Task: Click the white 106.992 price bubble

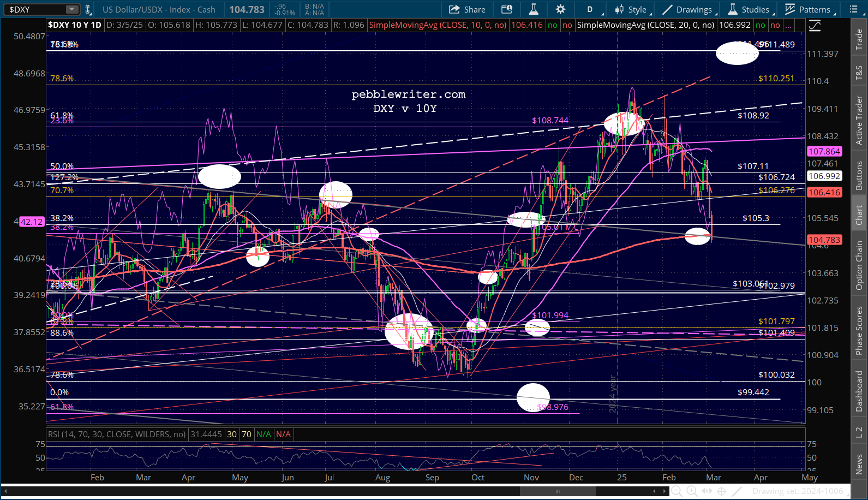Action: tap(824, 176)
